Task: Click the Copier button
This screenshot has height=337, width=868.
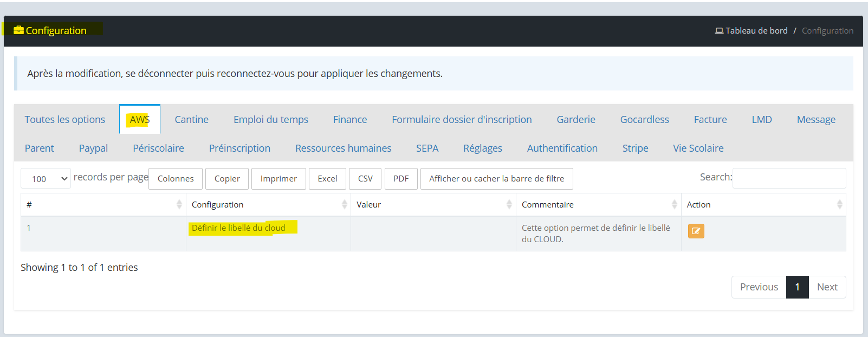Action: pos(227,178)
